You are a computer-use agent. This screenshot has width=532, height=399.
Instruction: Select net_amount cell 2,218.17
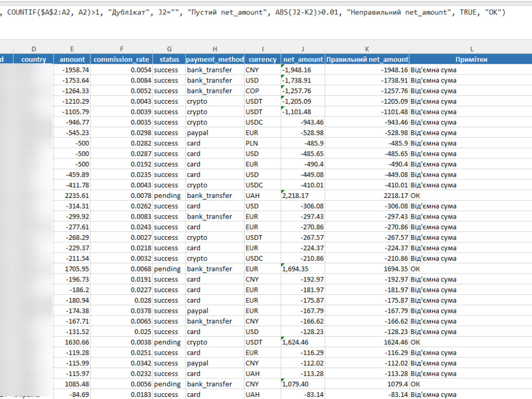(x=303, y=196)
